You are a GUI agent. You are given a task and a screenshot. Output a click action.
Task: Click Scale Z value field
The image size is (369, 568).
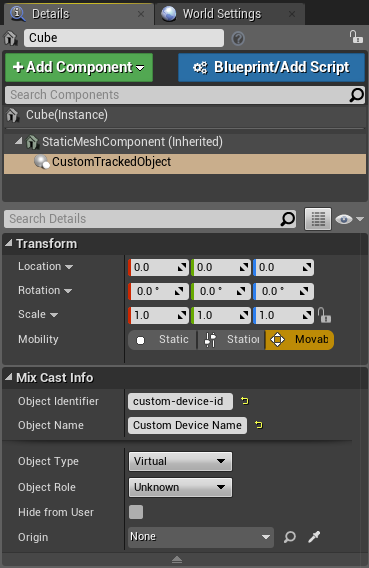283,315
